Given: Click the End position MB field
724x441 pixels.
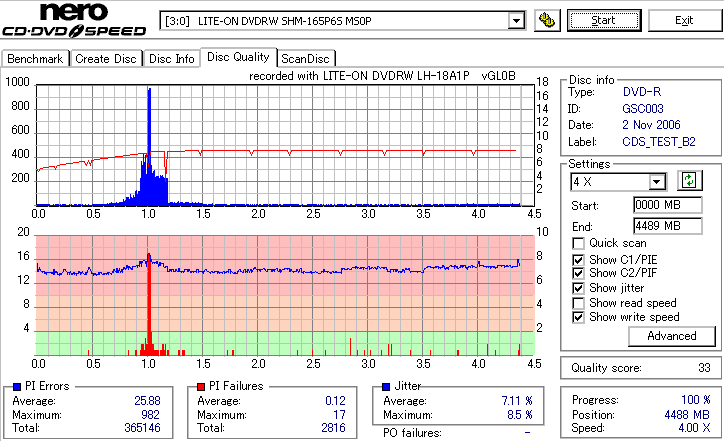Looking at the screenshot, I should click(x=668, y=226).
